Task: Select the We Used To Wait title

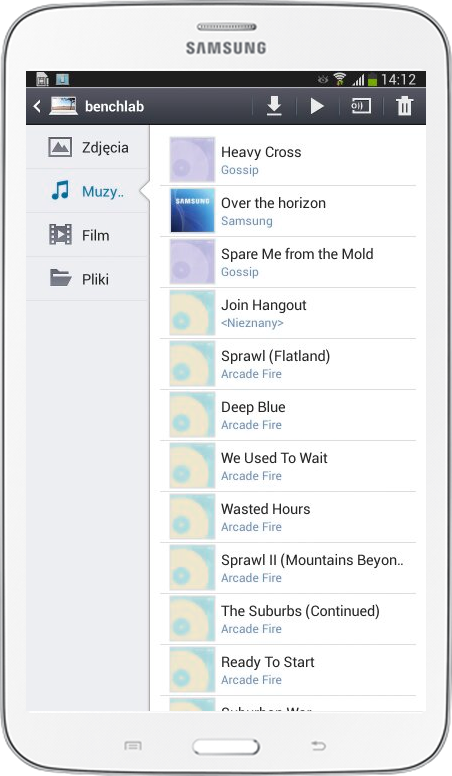Action: (274, 458)
